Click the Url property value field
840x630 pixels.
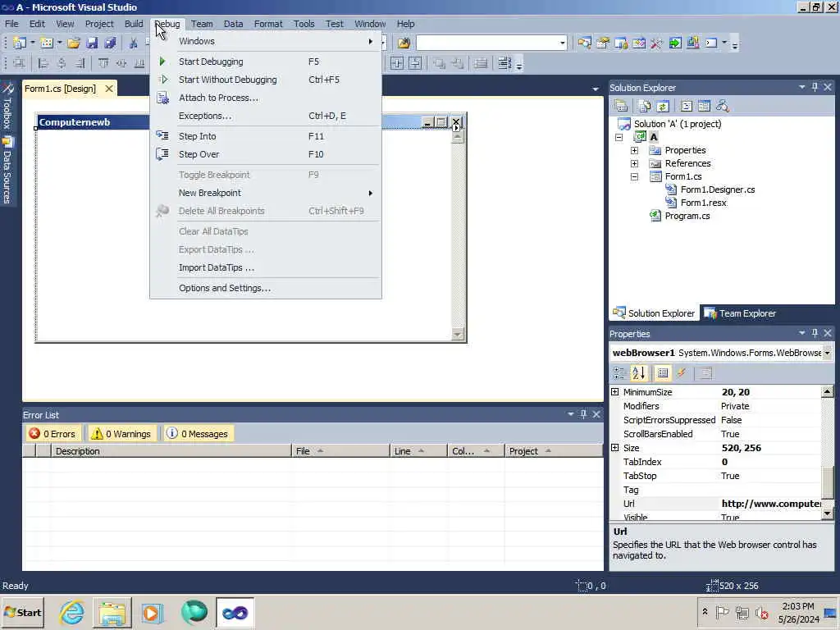point(769,504)
